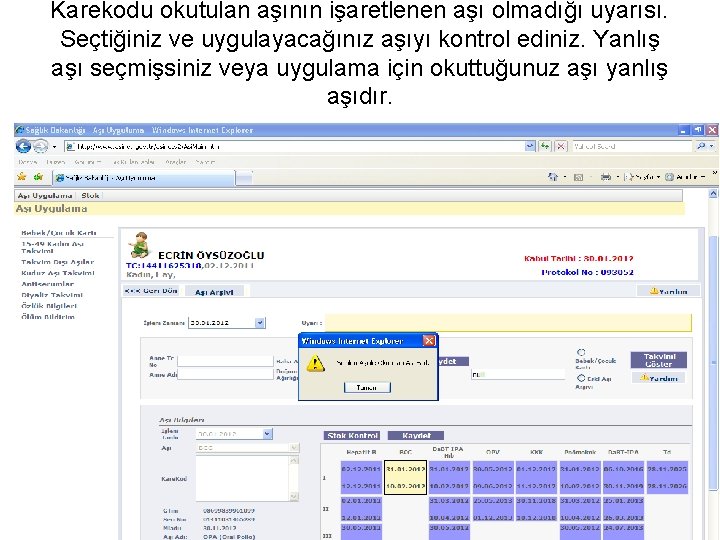Image resolution: width=720 pixels, height=540 pixels.
Task: Click the browser address bar
Action: (x=294, y=146)
